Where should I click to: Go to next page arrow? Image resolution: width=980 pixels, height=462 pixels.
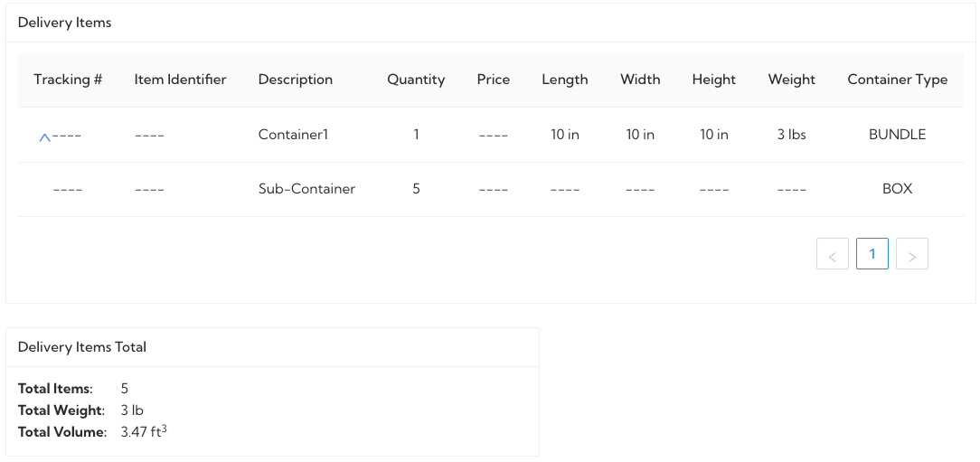tap(911, 255)
